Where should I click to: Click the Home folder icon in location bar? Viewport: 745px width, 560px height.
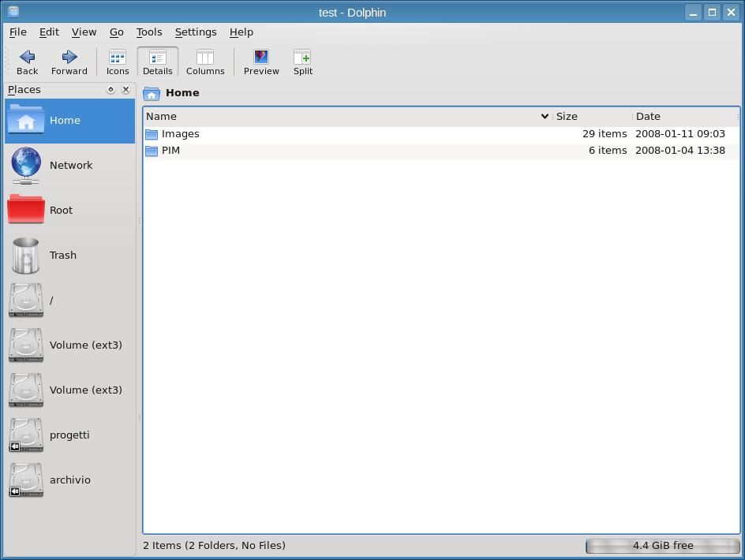coord(152,93)
